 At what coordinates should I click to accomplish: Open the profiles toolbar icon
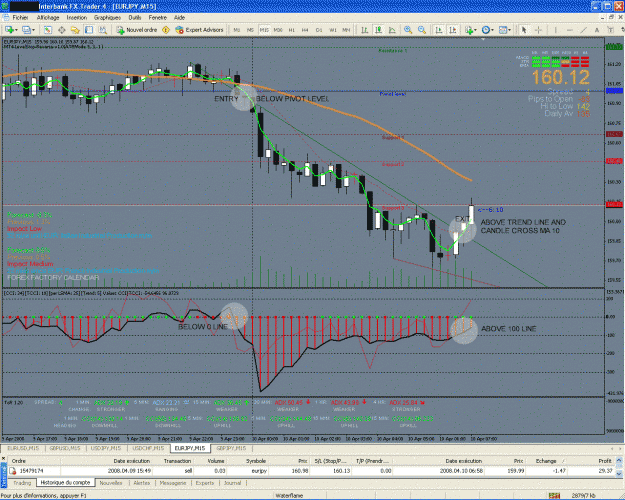click(x=26, y=30)
